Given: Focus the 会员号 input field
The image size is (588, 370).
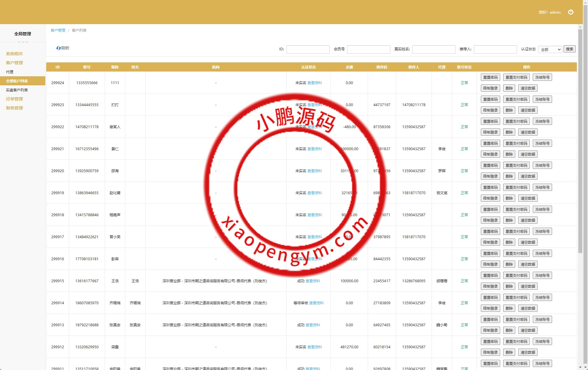Looking at the screenshot, I should click(368, 49).
